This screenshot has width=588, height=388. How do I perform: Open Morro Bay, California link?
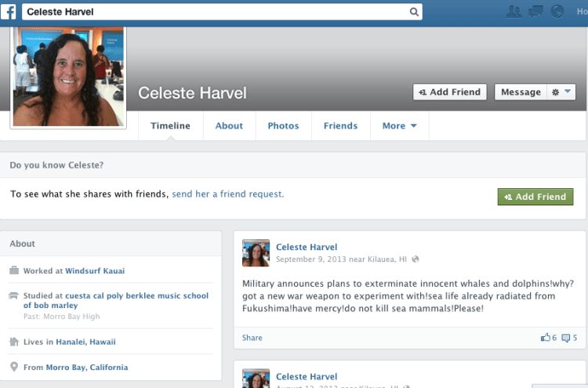click(x=87, y=368)
